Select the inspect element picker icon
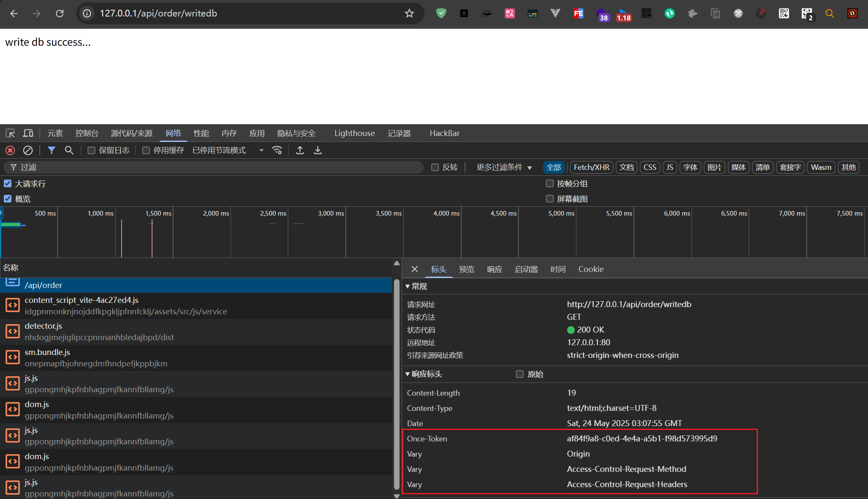 (x=10, y=133)
